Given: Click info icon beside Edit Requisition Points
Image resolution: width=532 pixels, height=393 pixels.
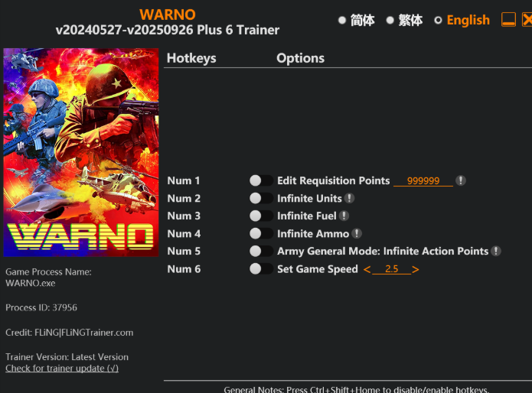Looking at the screenshot, I should pyautogui.click(x=461, y=181).
